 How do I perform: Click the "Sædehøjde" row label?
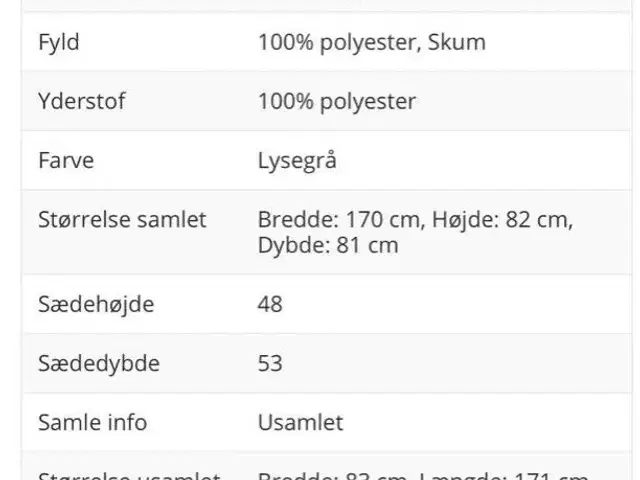click(95, 304)
